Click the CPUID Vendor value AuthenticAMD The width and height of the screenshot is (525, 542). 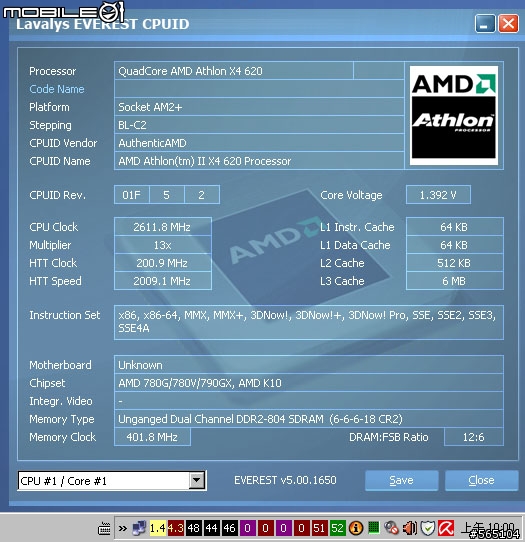259,143
